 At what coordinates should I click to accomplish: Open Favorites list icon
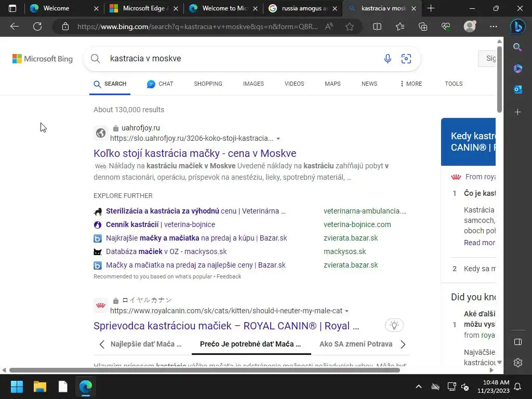click(x=400, y=26)
